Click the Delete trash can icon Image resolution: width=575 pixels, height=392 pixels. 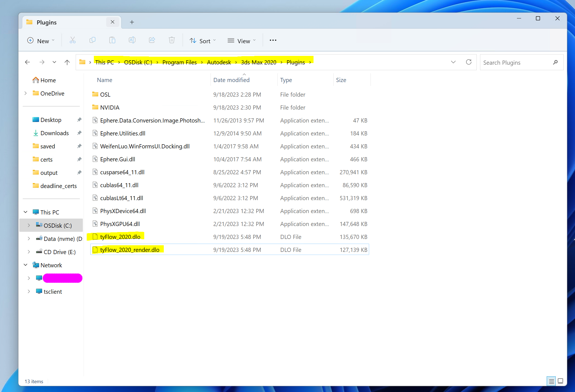click(x=172, y=40)
